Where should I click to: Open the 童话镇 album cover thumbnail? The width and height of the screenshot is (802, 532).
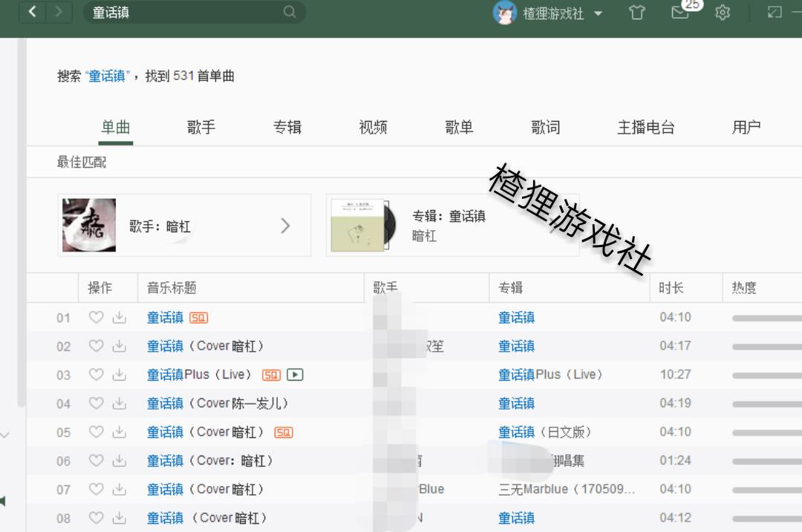pos(360,226)
